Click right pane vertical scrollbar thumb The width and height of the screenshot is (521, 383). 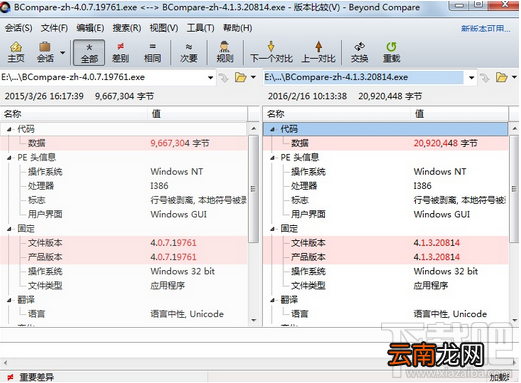click(515, 188)
